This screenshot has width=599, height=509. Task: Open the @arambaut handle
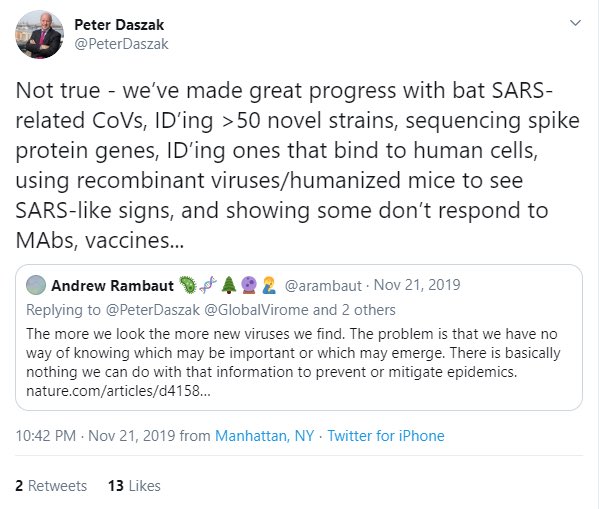323,285
